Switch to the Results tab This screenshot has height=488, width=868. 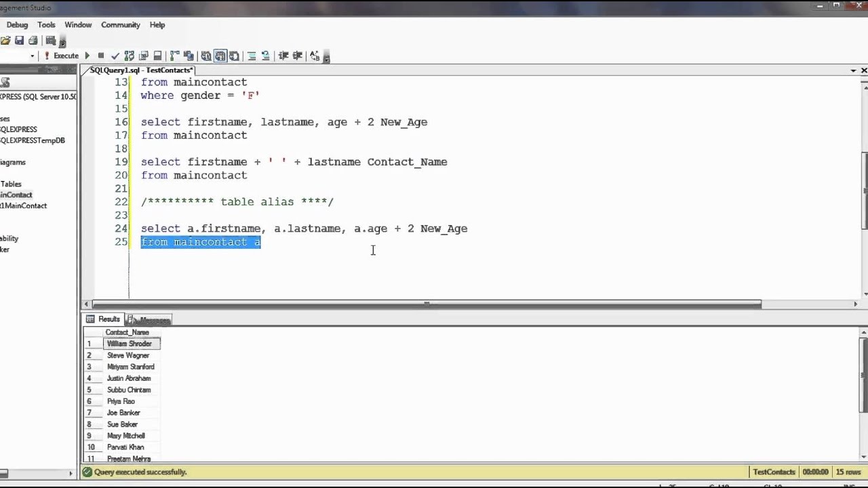tap(103, 319)
